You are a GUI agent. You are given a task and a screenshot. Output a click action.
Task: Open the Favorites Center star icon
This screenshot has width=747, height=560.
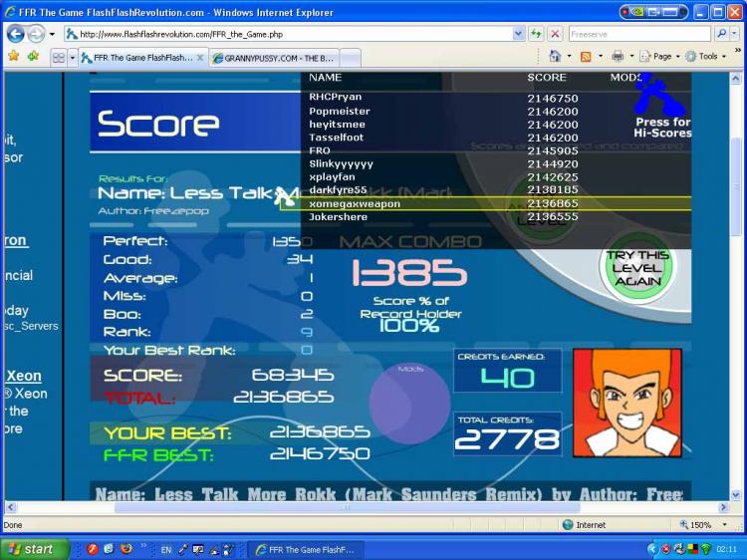(x=13, y=56)
